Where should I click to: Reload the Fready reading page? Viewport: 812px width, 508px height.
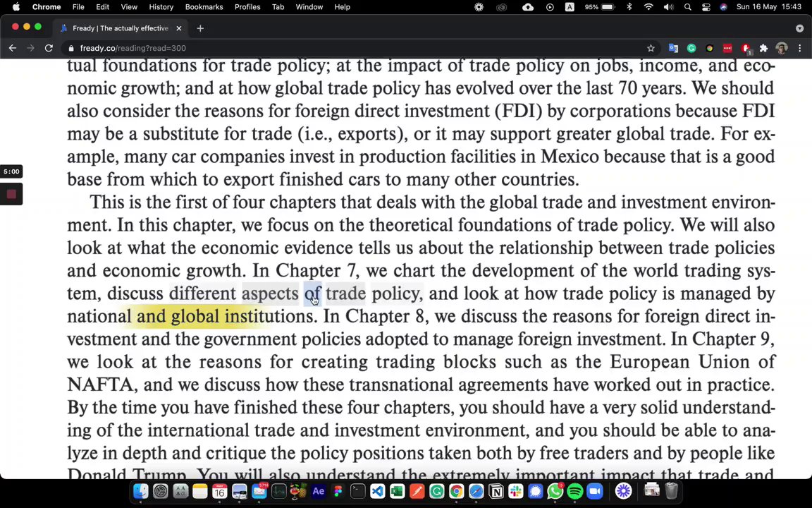(49, 48)
